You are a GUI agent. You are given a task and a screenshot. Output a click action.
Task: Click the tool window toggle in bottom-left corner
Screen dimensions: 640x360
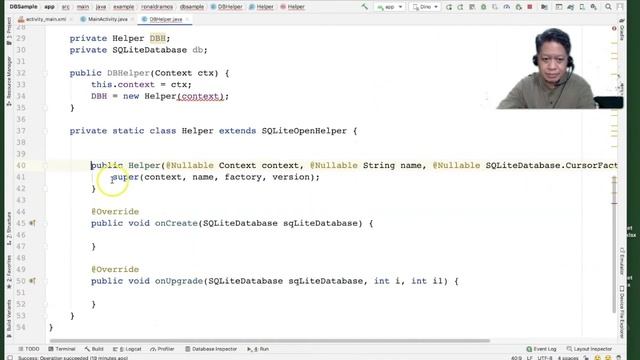pos(10,358)
